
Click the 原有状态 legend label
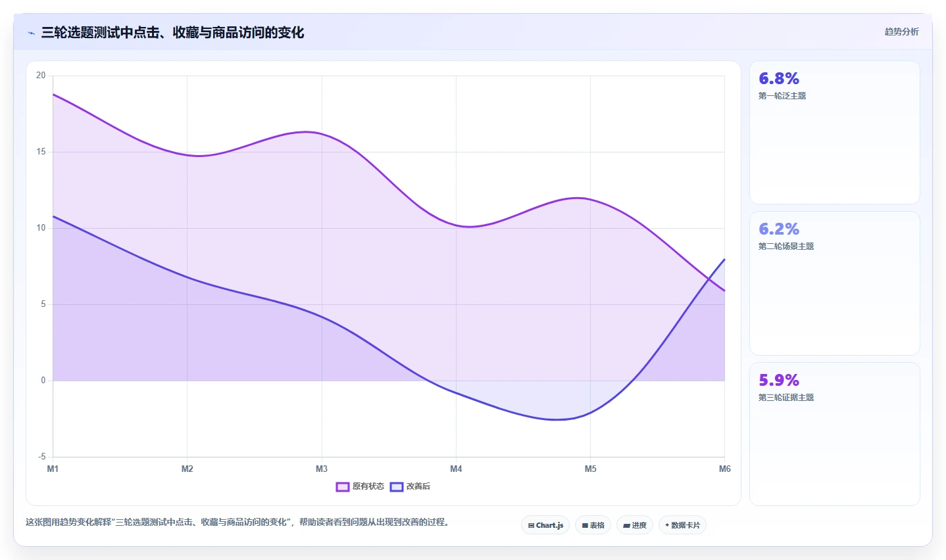coord(368,486)
